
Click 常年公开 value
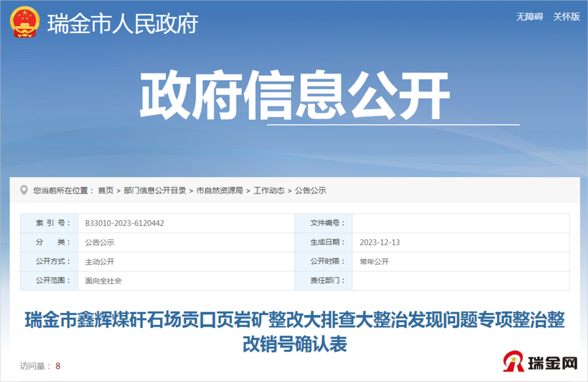[374, 262]
